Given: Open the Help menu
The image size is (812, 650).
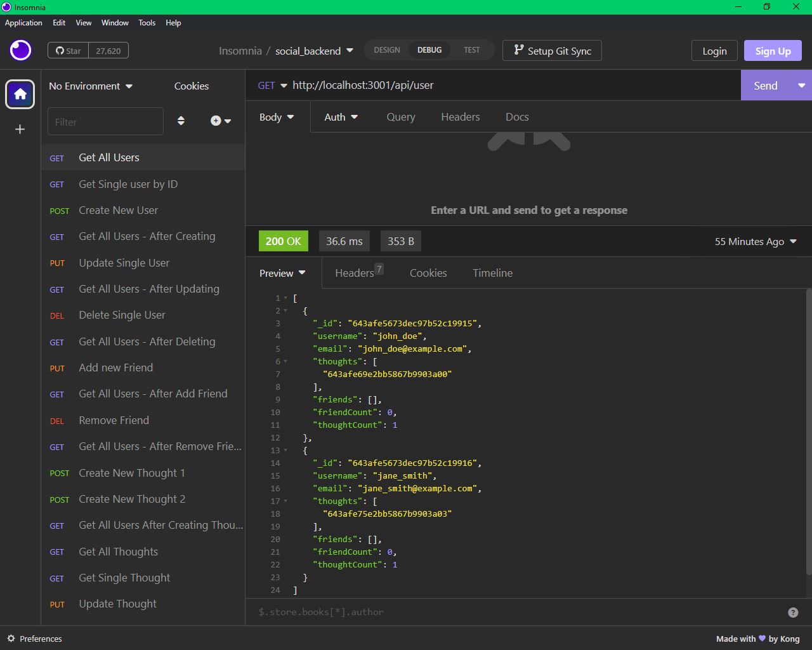Looking at the screenshot, I should tap(173, 23).
